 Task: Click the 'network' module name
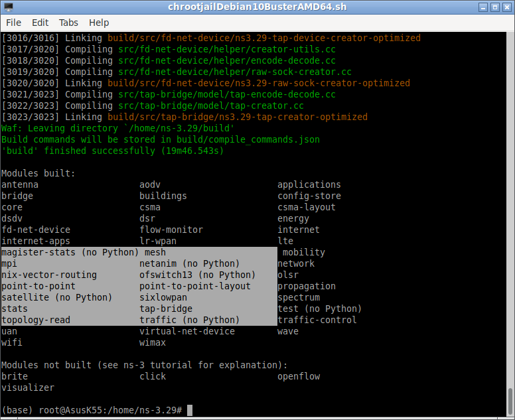[x=296, y=263]
